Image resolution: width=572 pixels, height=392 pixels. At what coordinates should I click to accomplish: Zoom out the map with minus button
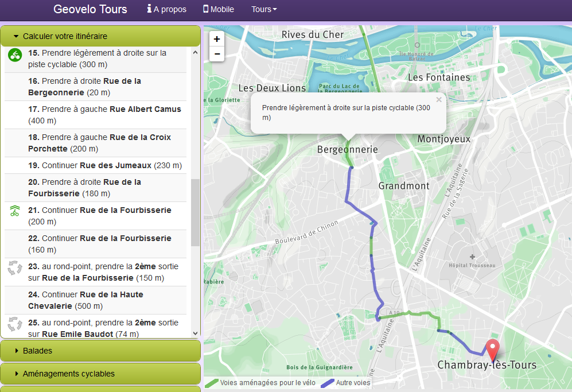point(216,55)
